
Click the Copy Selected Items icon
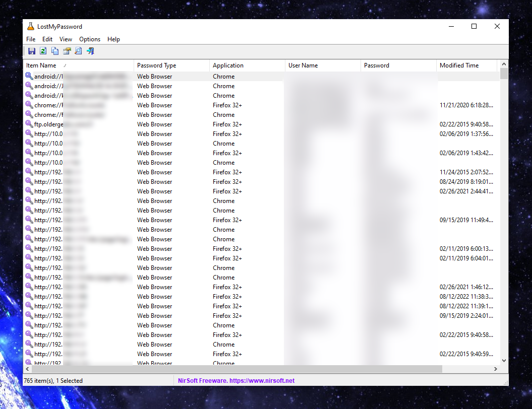(54, 51)
